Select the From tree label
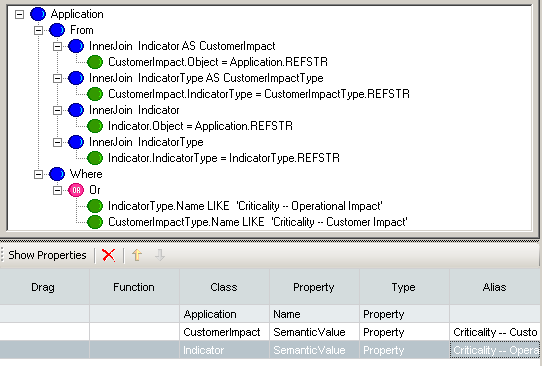Screen dimensions: 542x366 click(x=82, y=30)
